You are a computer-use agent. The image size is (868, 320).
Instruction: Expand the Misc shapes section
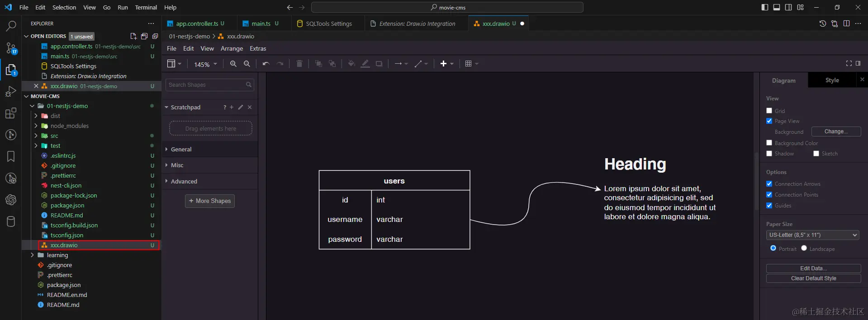pos(210,165)
